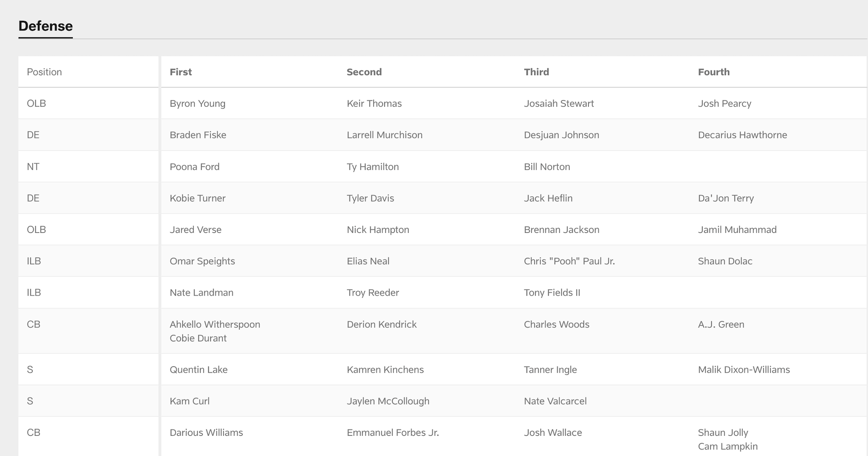
Task: Click the Third column header
Action: tap(536, 72)
